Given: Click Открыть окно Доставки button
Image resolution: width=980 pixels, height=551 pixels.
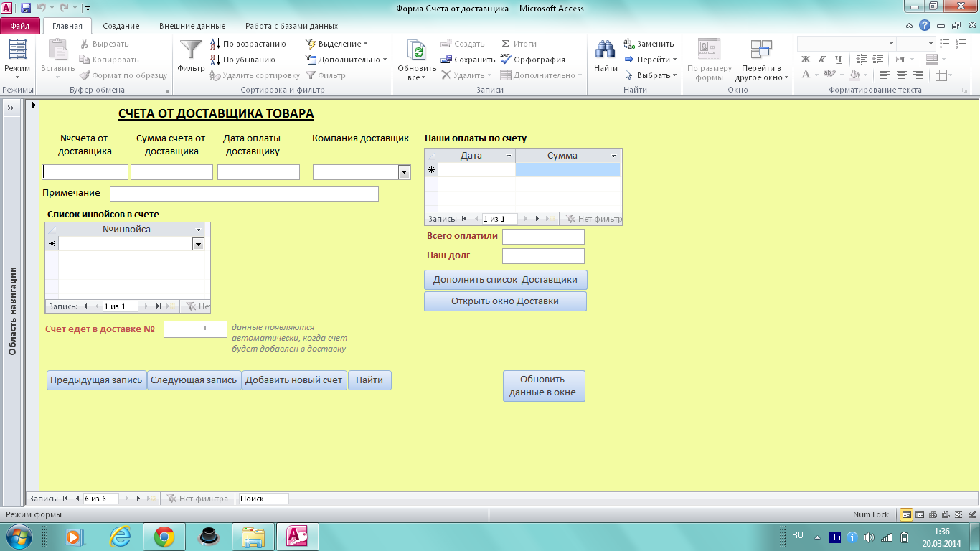Looking at the screenshot, I should tap(506, 301).
